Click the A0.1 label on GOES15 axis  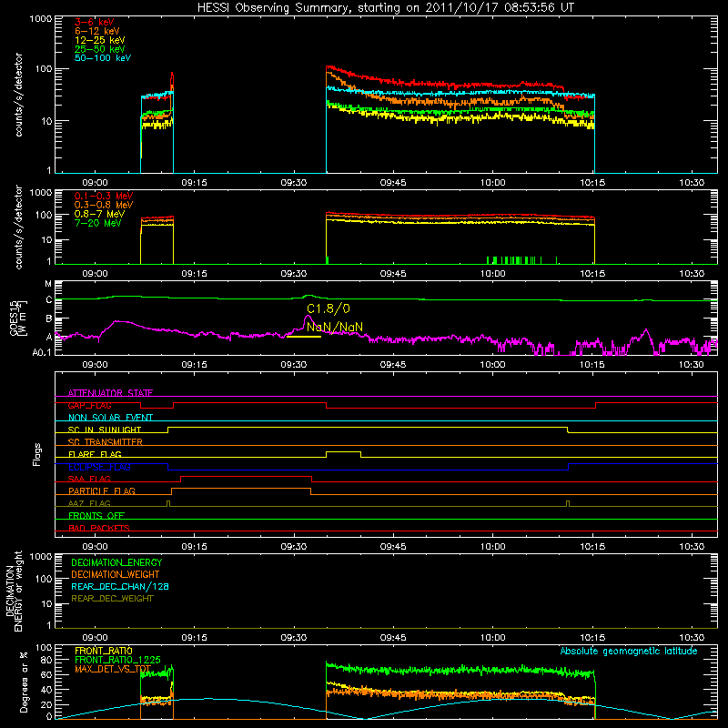point(42,352)
